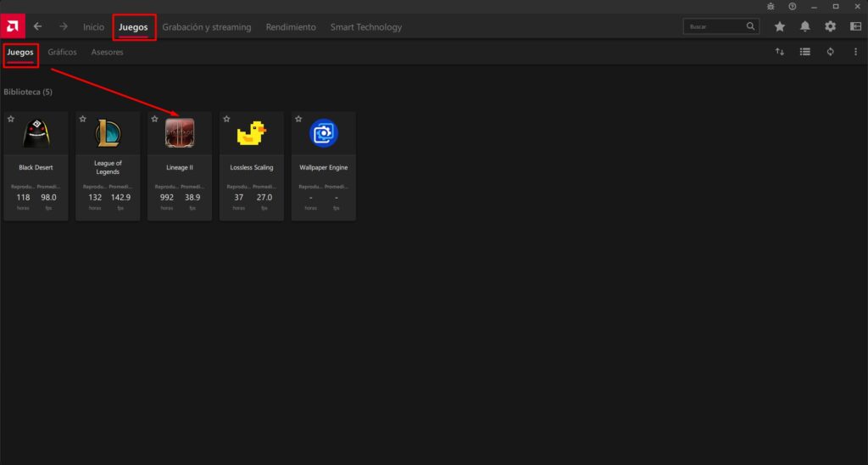The height and width of the screenshot is (465, 868).
Task: Click the search magnifier icon
Action: [751, 26]
